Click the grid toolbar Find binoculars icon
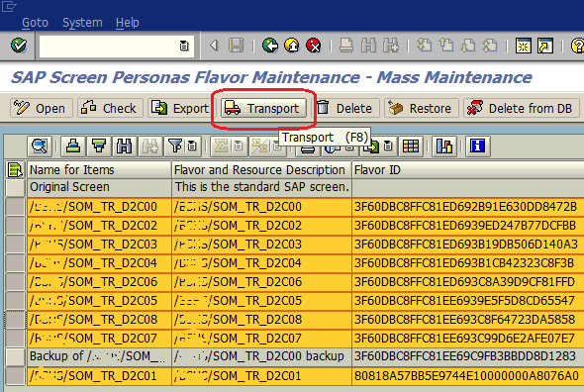The image size is (584, 392). point(124,146)
